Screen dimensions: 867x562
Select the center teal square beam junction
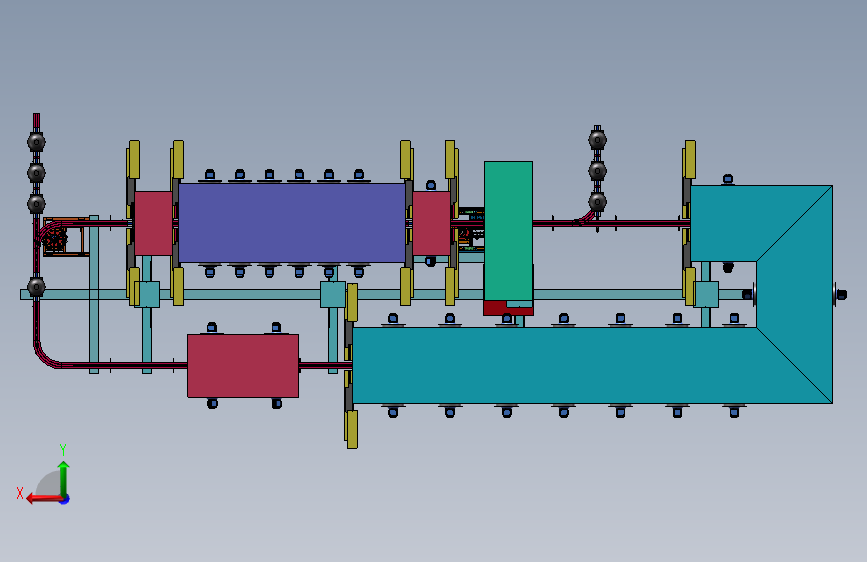[x=333, y=295]
